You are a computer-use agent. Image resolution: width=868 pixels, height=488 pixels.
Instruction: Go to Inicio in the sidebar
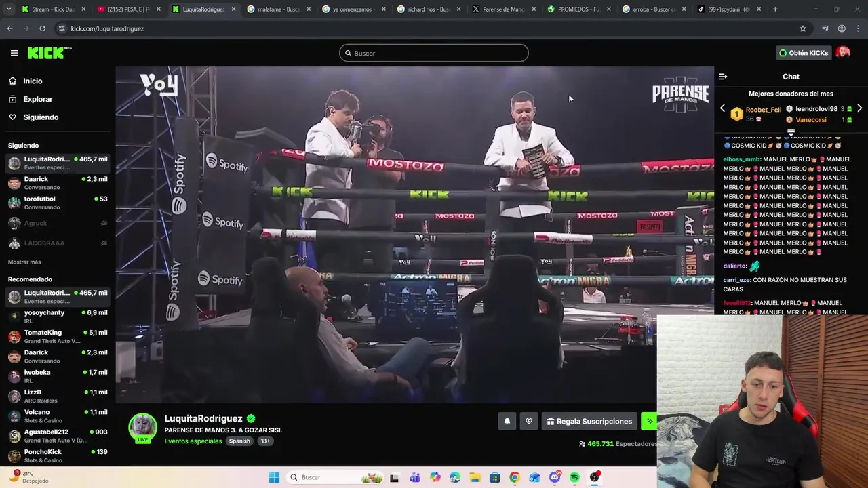pos(33,81)
